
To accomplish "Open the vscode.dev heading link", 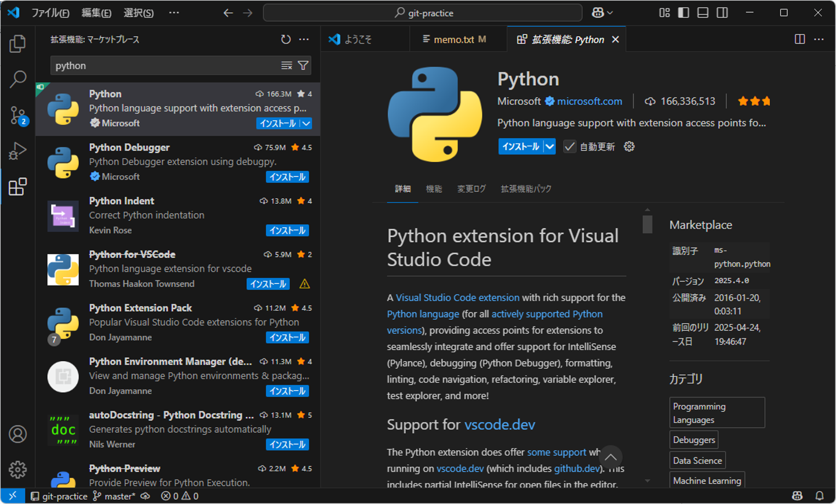I will click(499, 424).
